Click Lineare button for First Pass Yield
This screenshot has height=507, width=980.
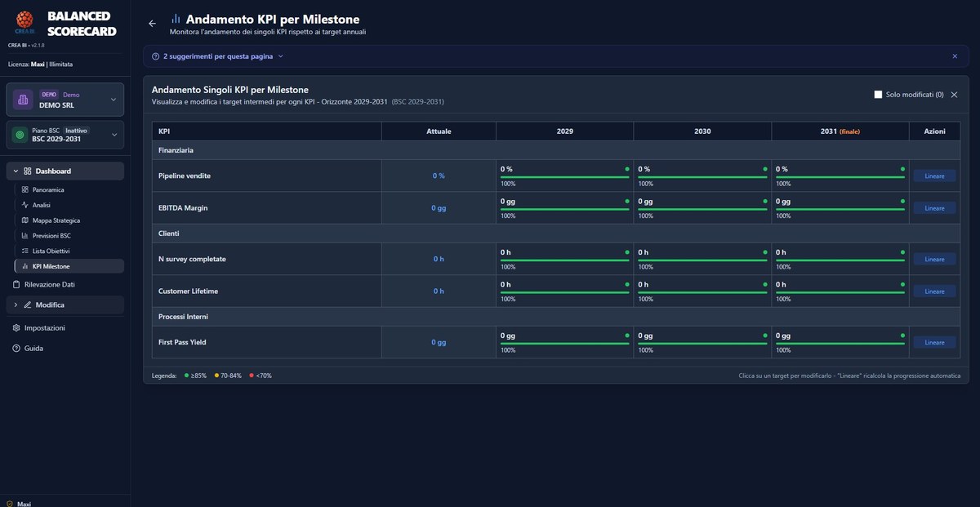934,343
